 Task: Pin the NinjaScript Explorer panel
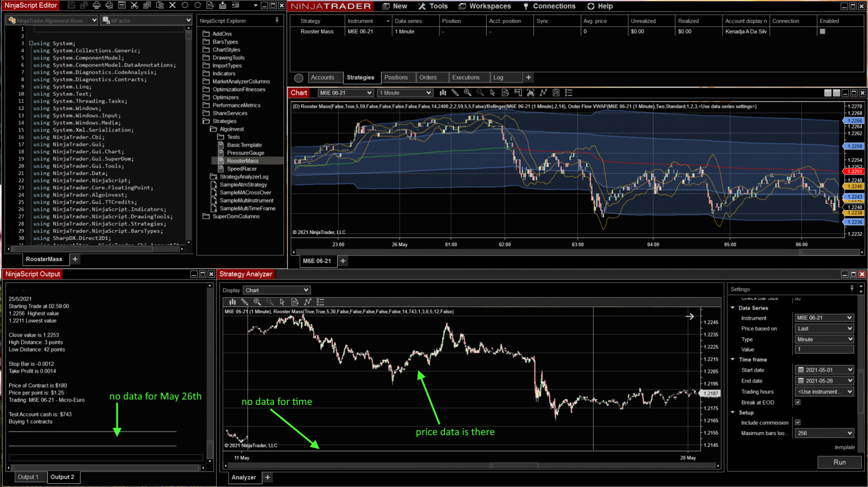(277, 20)
